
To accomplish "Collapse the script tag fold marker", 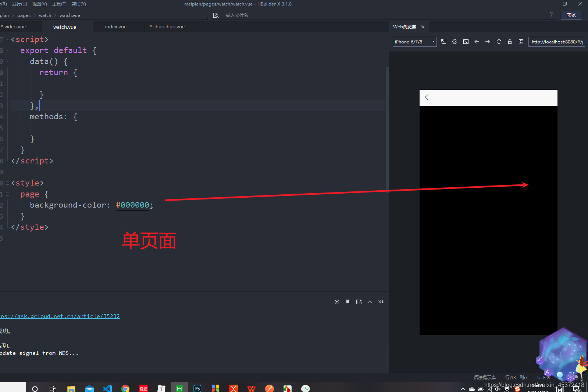I will (7, 39).
